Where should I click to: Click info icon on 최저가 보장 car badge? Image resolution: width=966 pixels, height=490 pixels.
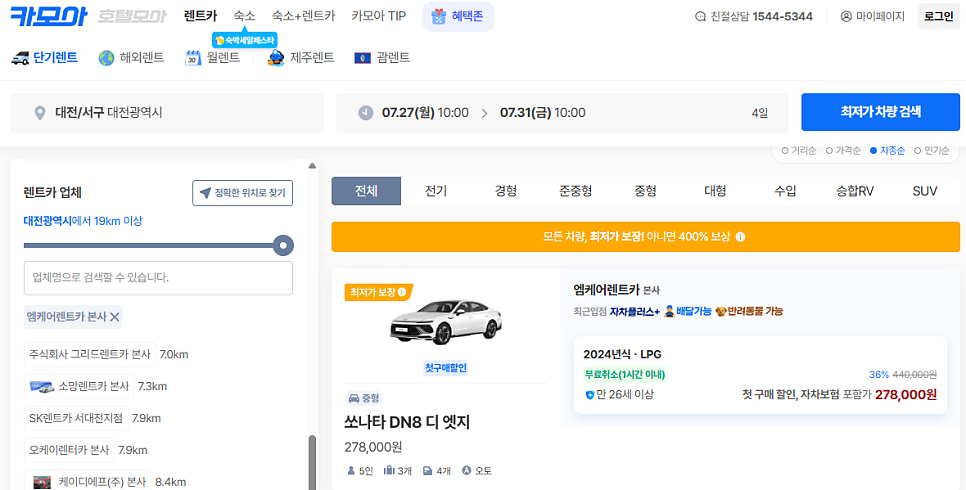point(402,292)
